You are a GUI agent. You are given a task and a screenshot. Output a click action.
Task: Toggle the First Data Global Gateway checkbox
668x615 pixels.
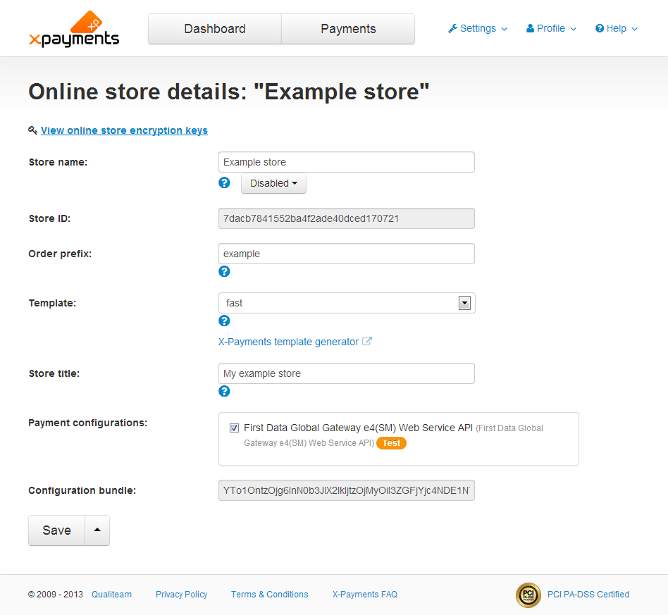[x=234, y=428]
